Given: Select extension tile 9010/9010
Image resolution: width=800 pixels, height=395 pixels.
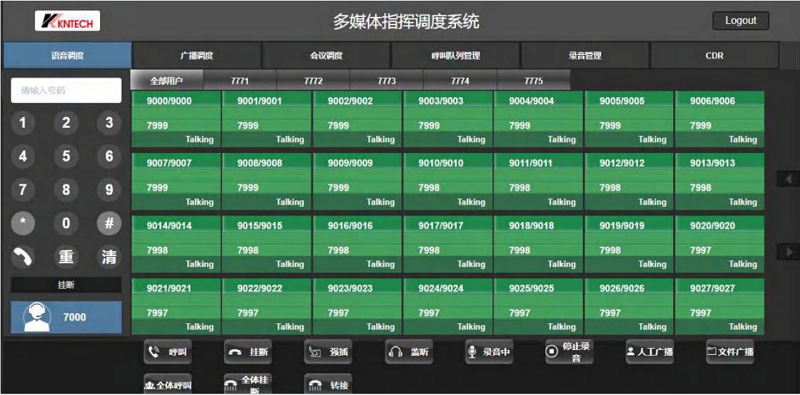Looking at the screenshot, I should tap(448, 182).
